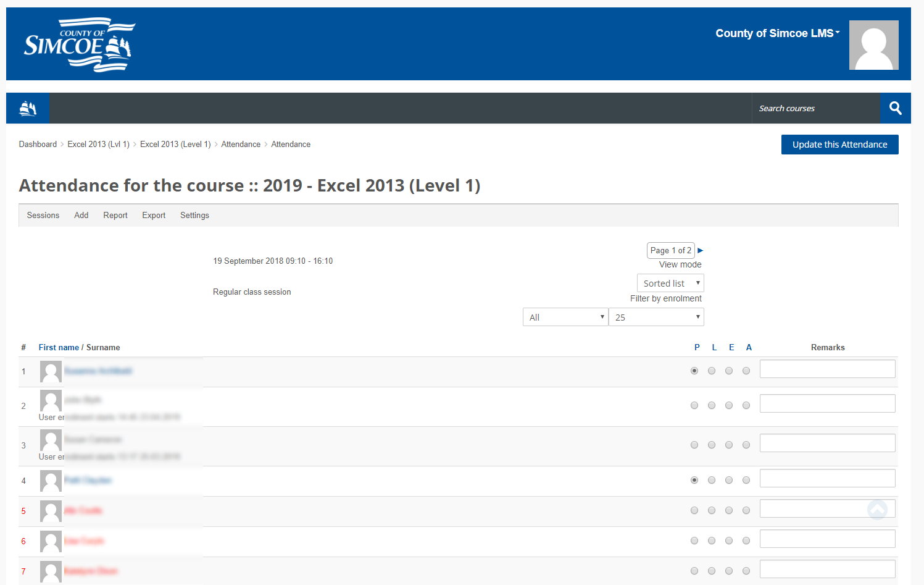Open the Settings tab
The height and width of the screenshot is (585, 924).
194,215
